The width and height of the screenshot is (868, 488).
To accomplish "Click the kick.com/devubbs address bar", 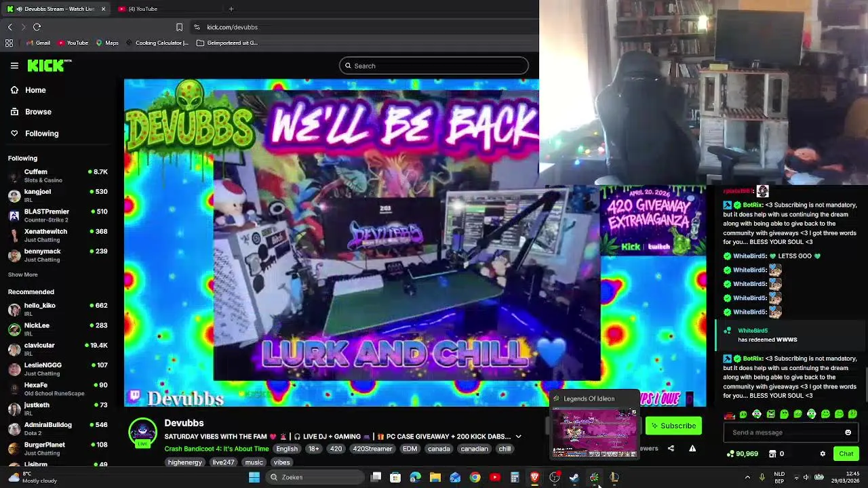I will point(232,27).
